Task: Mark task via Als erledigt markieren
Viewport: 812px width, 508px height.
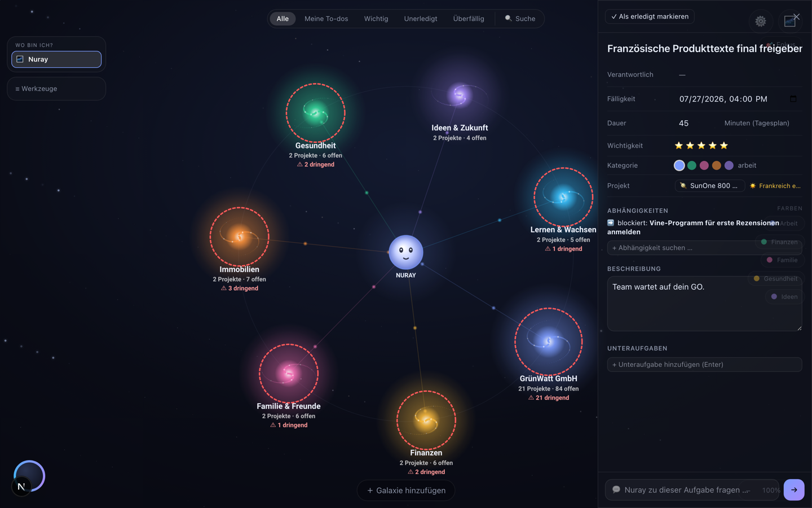Action: pyautogui.click(x=650, y=16)
